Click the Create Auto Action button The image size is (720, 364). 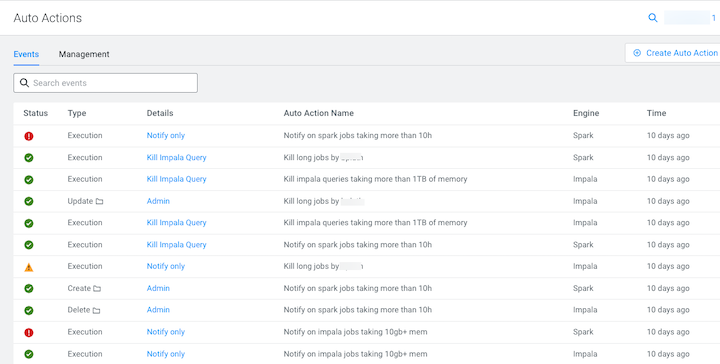[673, 53]
